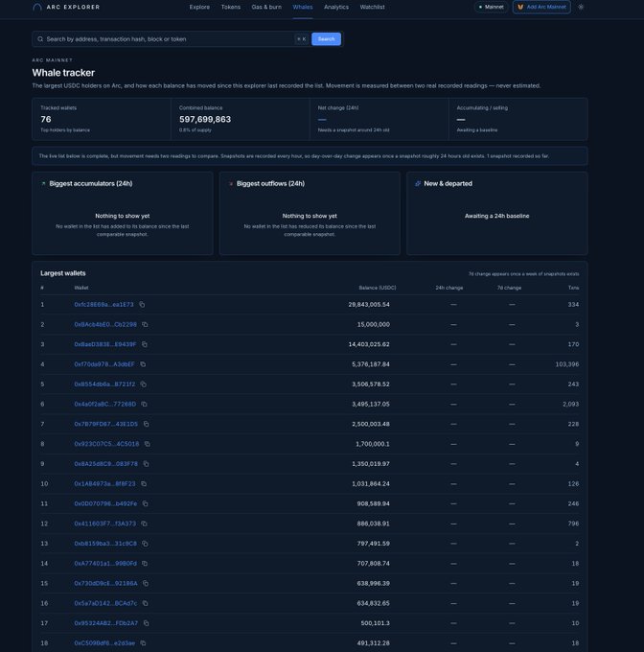Viewport: 644px width, 652px height.
Task: Copy address of wallet 0xb8159ba3...31c9C8
Action: 145,544
